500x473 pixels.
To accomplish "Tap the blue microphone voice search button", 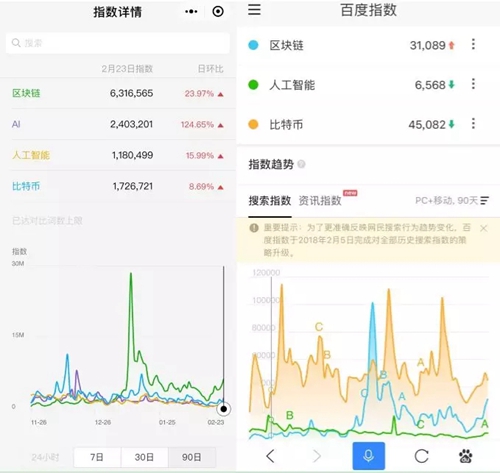I will [x=369, y=456].
